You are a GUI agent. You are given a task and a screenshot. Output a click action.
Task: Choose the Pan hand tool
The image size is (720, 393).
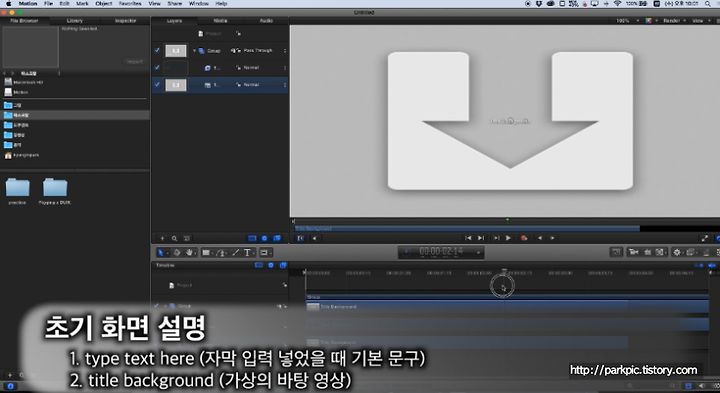coord(189,253)
